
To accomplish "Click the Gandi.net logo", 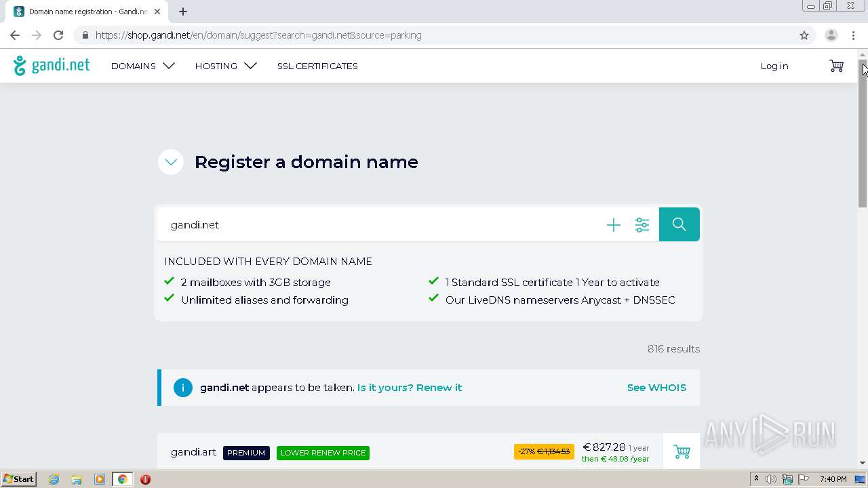I will click(52, 66).
